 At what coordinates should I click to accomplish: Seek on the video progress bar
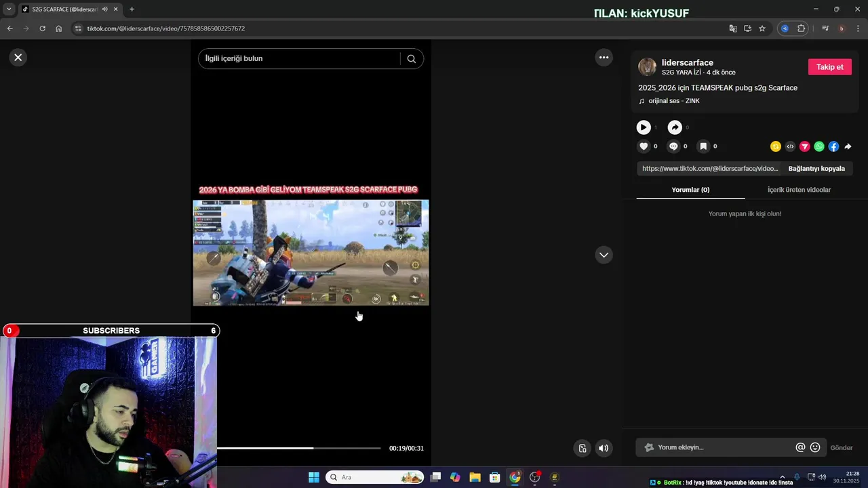coord(299,448)
